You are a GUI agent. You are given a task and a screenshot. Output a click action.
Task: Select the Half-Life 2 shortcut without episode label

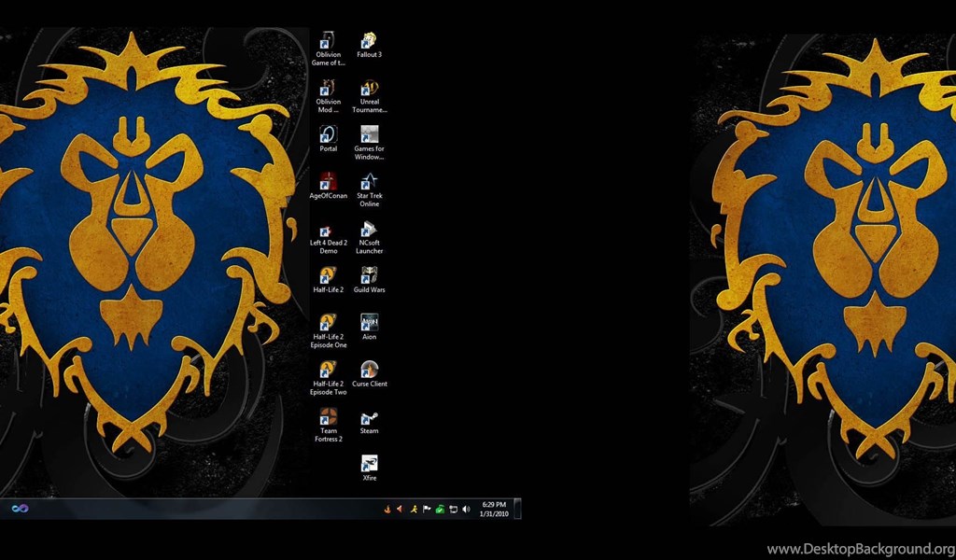pos(328,280)
